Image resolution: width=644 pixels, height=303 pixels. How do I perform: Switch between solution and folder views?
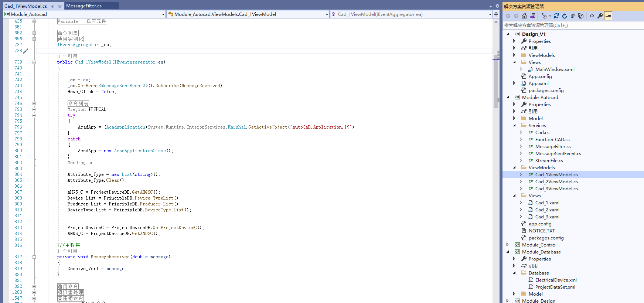(x=532, y=16)
